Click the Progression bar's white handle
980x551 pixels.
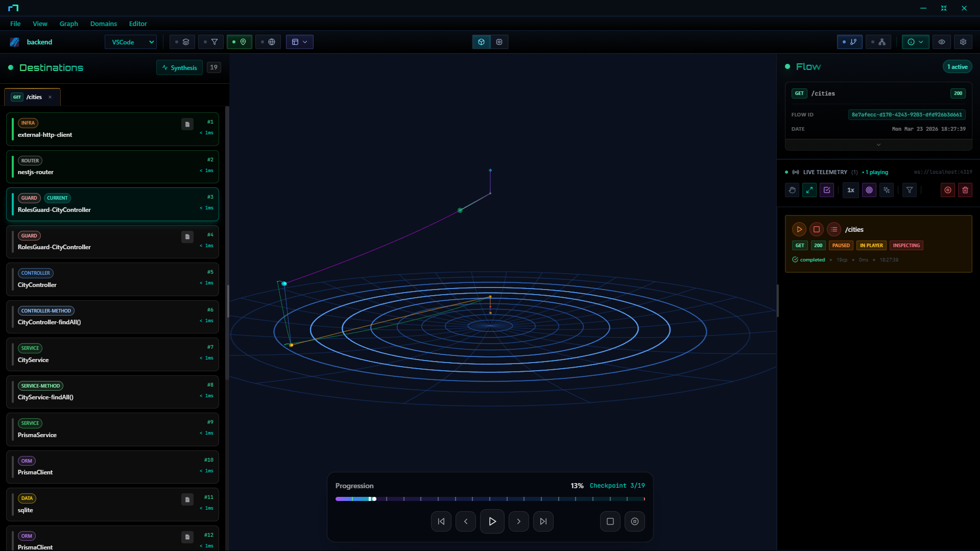coord(374,499)
